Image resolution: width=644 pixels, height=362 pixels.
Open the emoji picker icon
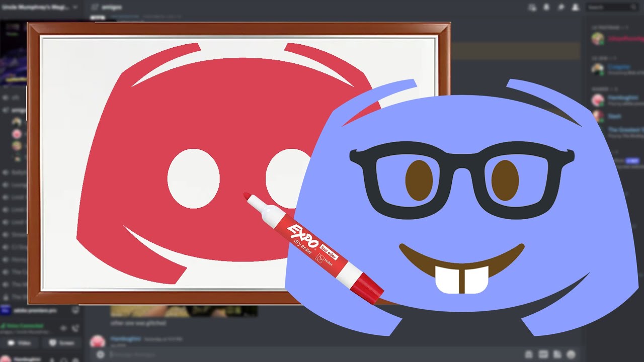(571, 354)
